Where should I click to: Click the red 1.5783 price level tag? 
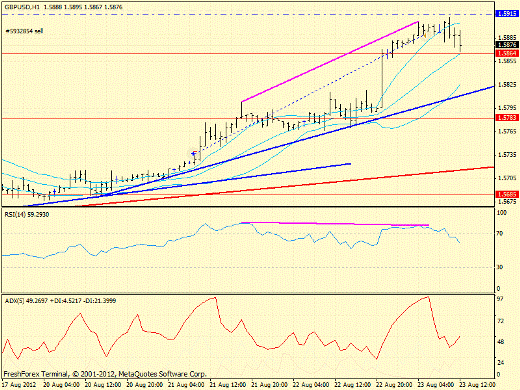507,118
